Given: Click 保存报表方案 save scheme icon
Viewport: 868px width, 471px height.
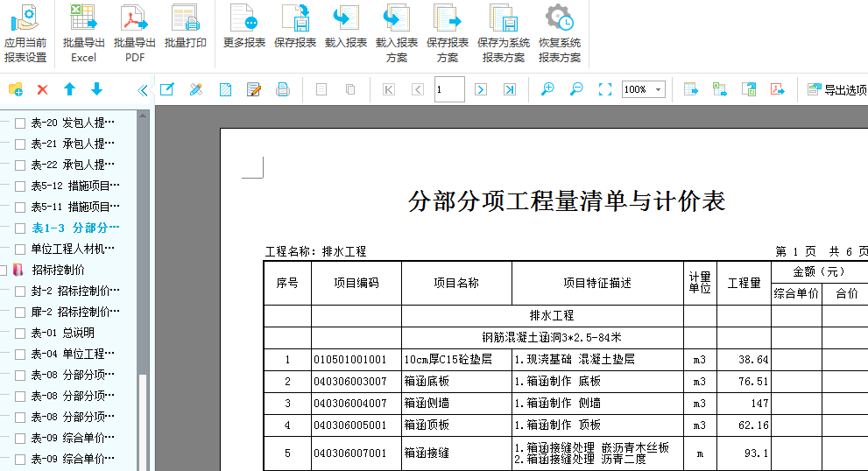Looking at the screenshot, I should tap(448, 18).
